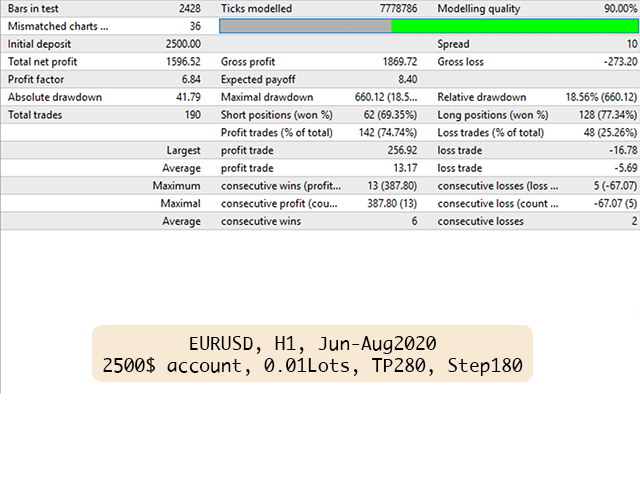Select the 'Expected payoff' label
Screen dimensions: 640x480
258,79
